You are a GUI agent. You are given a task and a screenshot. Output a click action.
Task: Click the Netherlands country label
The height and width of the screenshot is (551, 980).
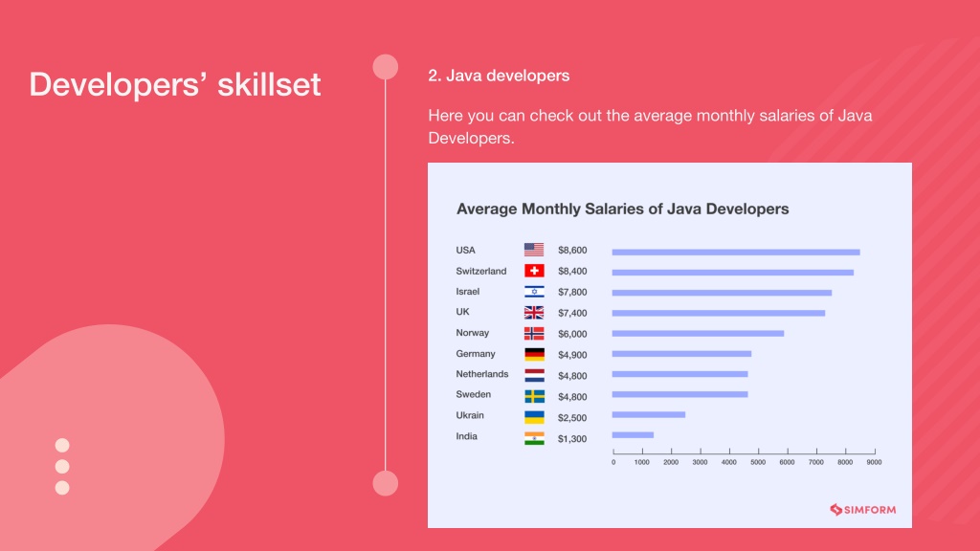click(x=482, y=374)
